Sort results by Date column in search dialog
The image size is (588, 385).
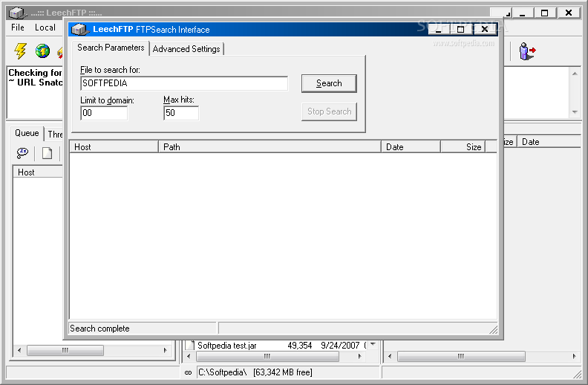(411, 147)
